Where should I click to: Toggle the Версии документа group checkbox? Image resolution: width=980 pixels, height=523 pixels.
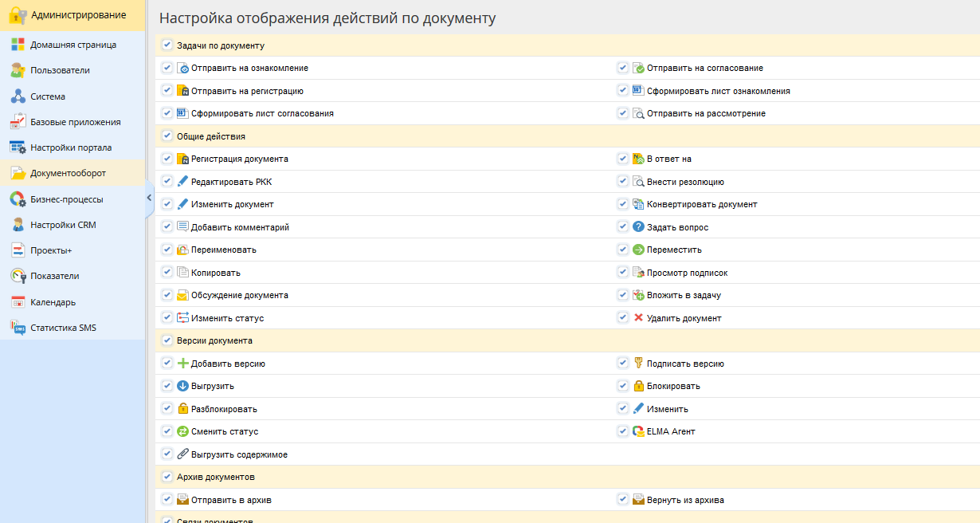(167, 340)
